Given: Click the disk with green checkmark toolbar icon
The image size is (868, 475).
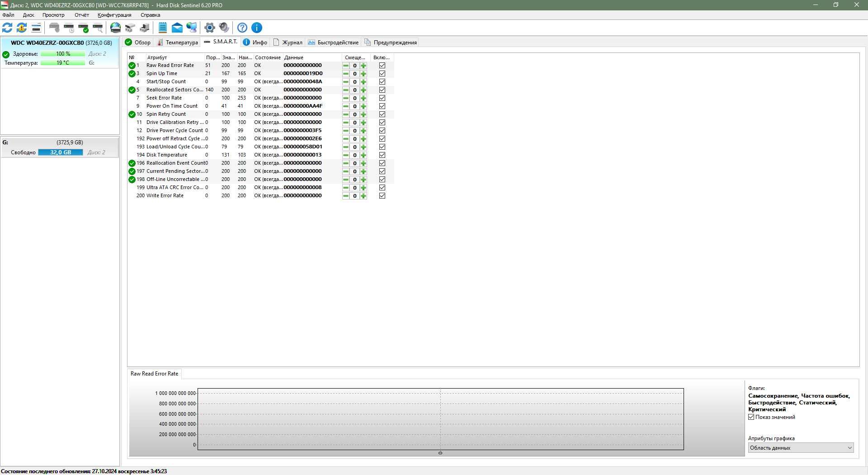Looking at the screenshot, I should coord(83,28).
